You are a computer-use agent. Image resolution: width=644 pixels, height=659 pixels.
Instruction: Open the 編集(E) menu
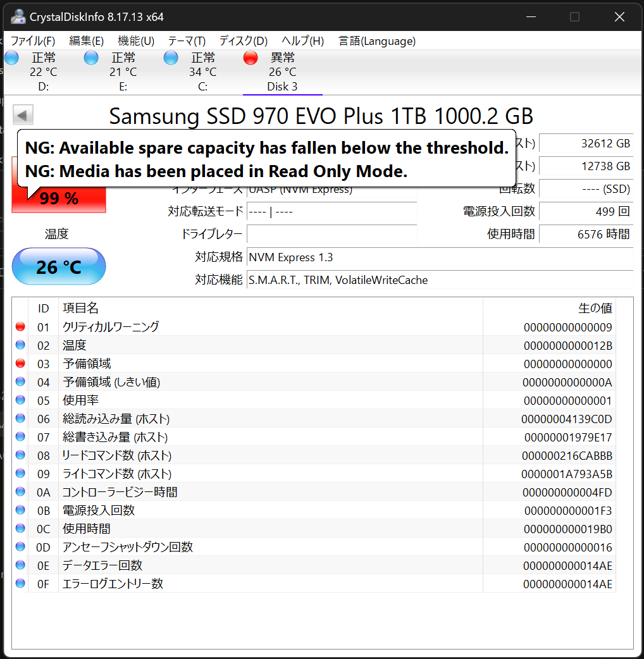click(86, 40)
